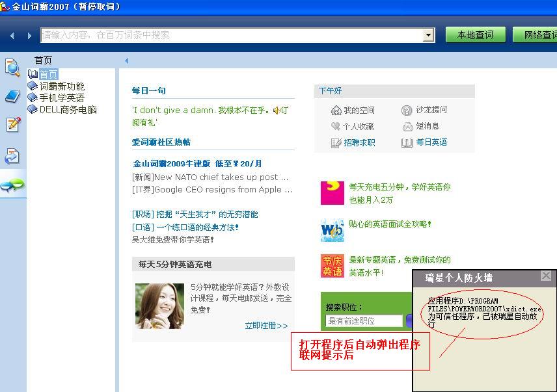Open the 金山词霸2009牛津版 link
Image resolution: width=557 pixels, height=392 pixels.
pyautogui.click(x=197, y=164)
